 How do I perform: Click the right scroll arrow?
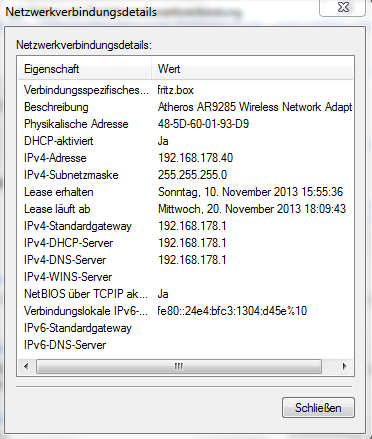344,367
